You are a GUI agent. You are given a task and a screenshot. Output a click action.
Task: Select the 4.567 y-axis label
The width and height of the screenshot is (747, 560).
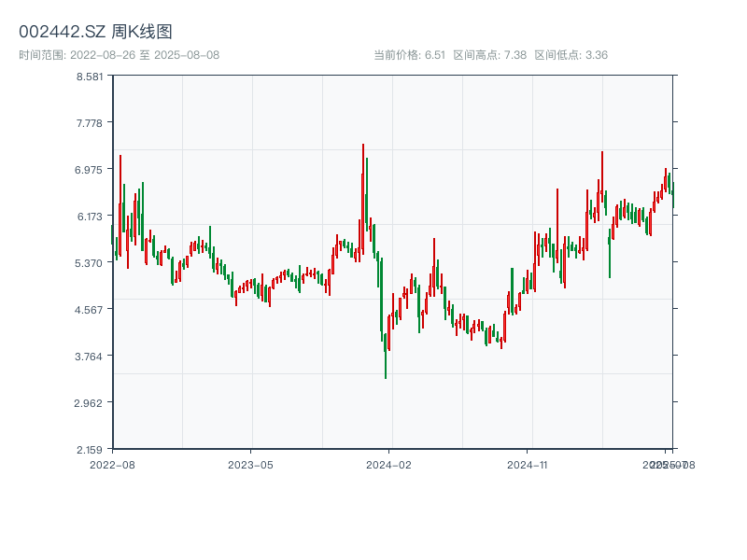tap(90, 310)
